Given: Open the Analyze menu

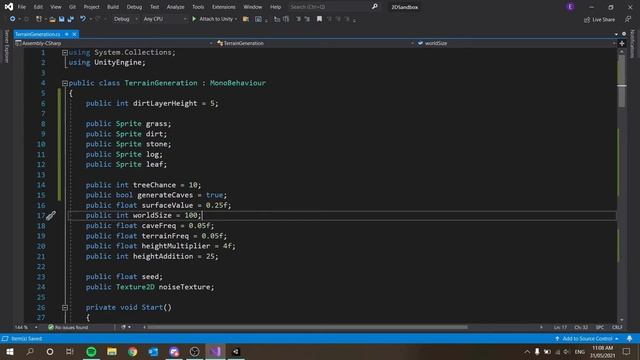Looking at the screenshot, I should tap(175, 7).
